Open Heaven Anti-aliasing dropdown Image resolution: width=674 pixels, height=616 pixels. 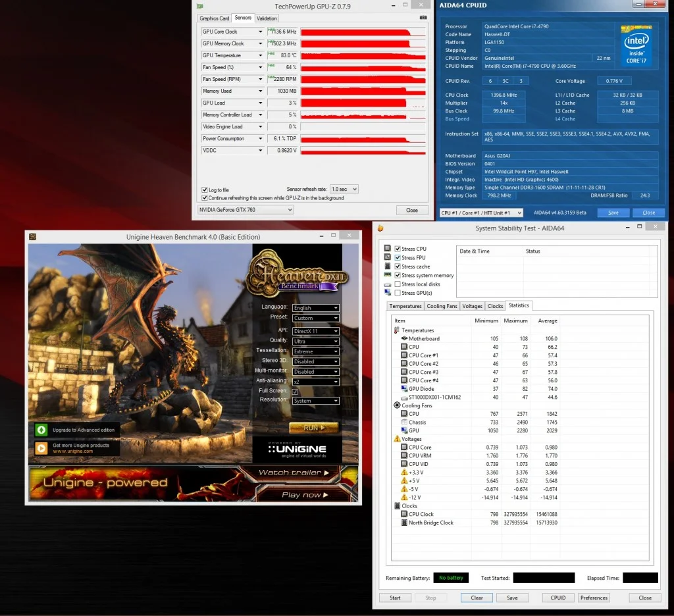point(316,382)
